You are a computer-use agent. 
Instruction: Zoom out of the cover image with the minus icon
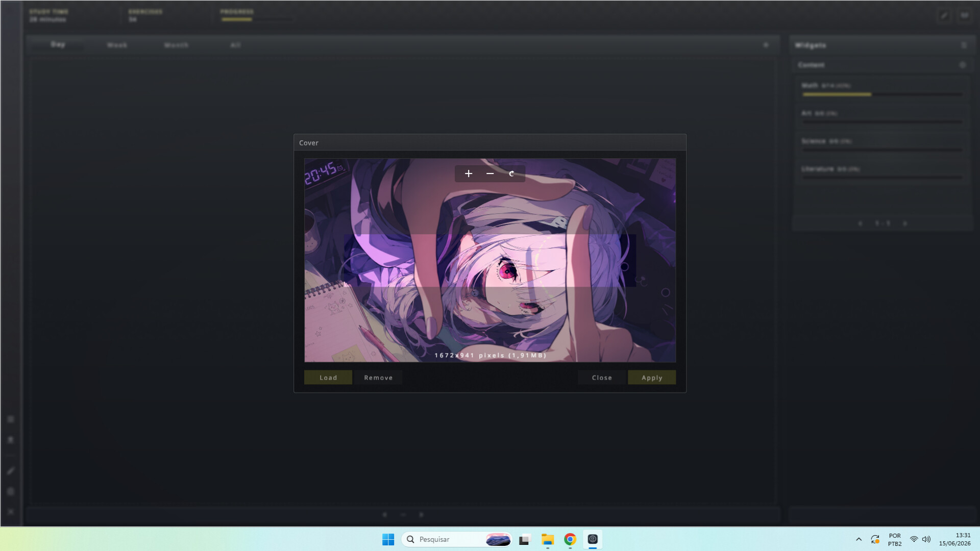point(490,173)
